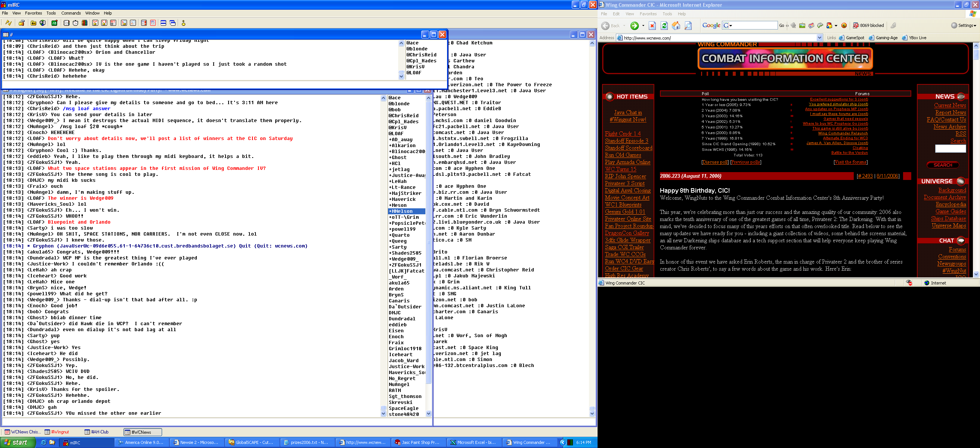Open mIRC Options hammer folder icon

point(22,23)
